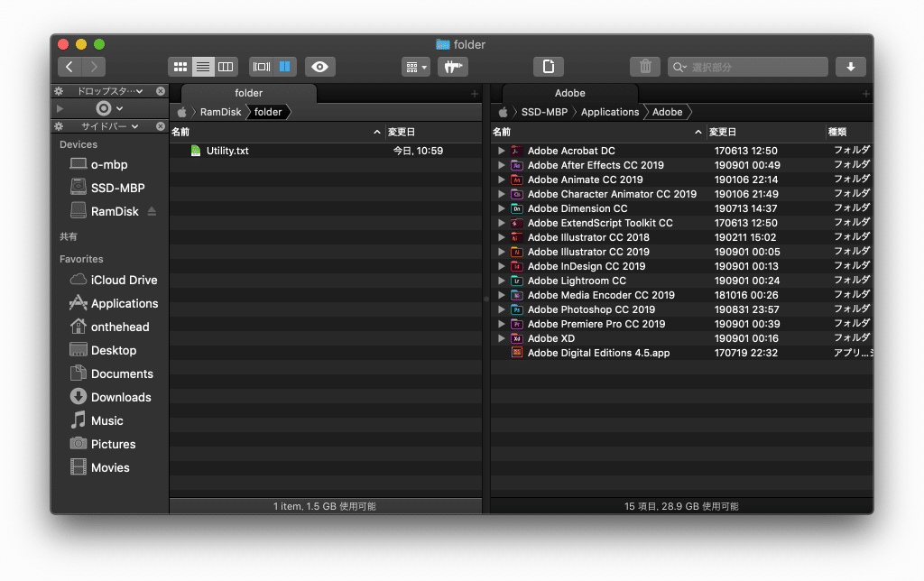924x581 pixels.
Task: Go forward with the right arrow button
Action: [x=94, y=67]
